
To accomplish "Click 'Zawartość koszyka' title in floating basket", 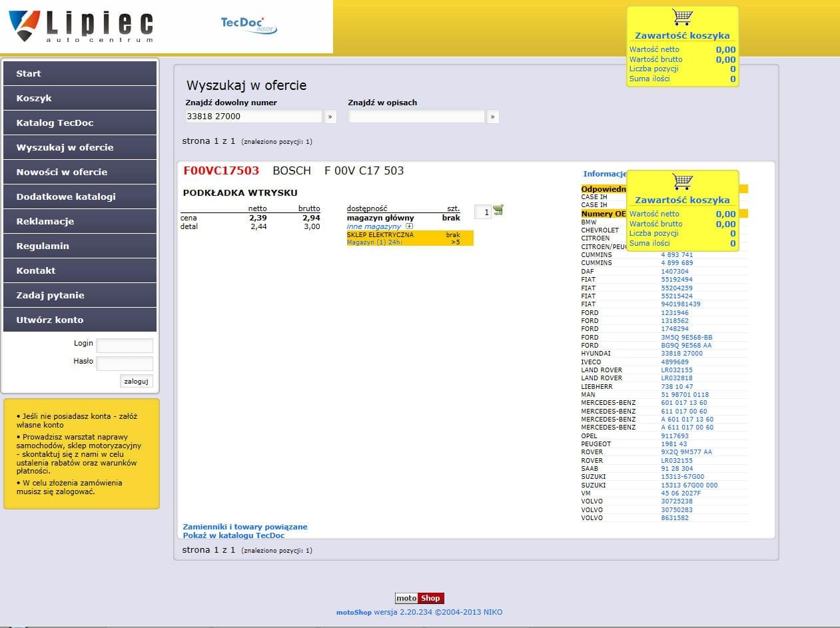I will (682, 200).
